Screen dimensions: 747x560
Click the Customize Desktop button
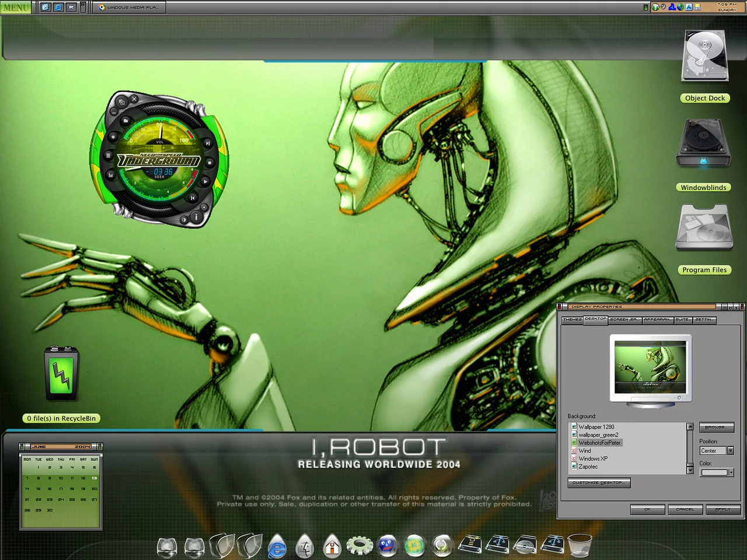599,483
